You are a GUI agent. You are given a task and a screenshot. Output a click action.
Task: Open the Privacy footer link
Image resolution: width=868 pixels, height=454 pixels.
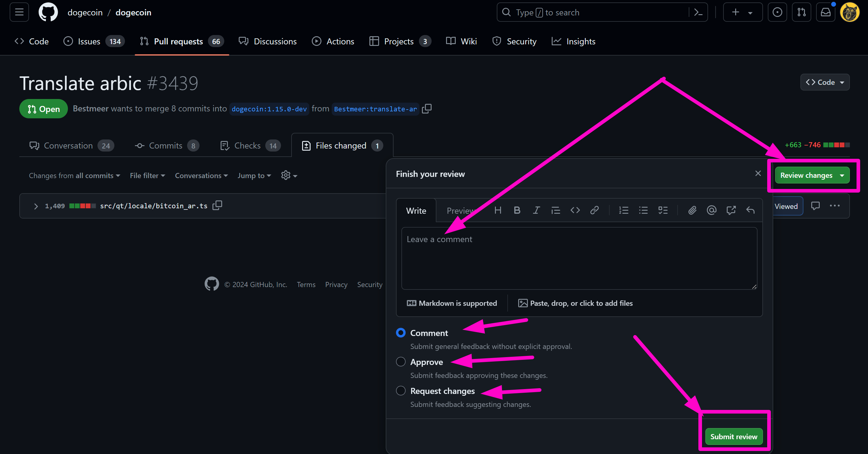(x=336, y=284)
